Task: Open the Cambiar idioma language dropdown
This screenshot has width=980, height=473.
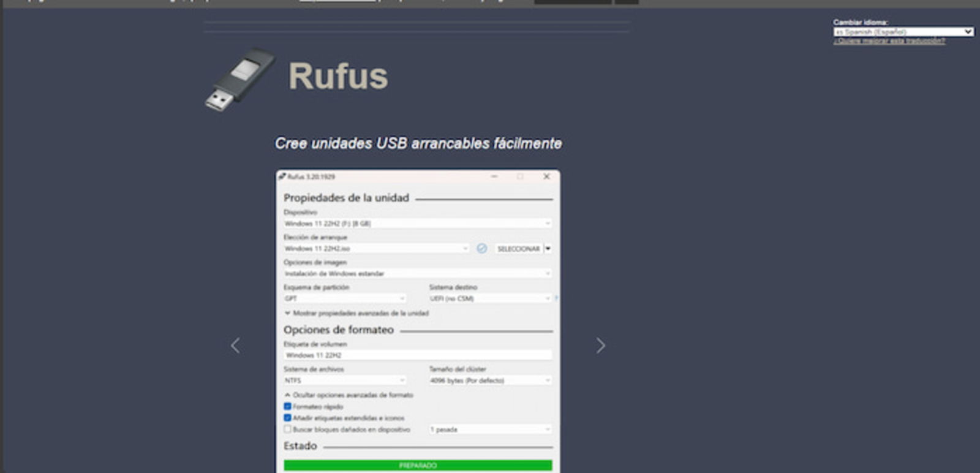Action: click(x=903, y=32)
